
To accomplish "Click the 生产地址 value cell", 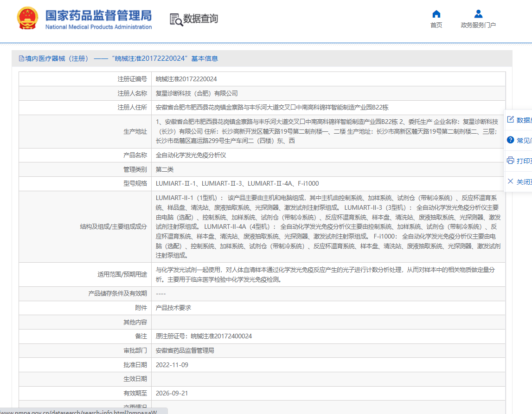I will pos(328,131).
